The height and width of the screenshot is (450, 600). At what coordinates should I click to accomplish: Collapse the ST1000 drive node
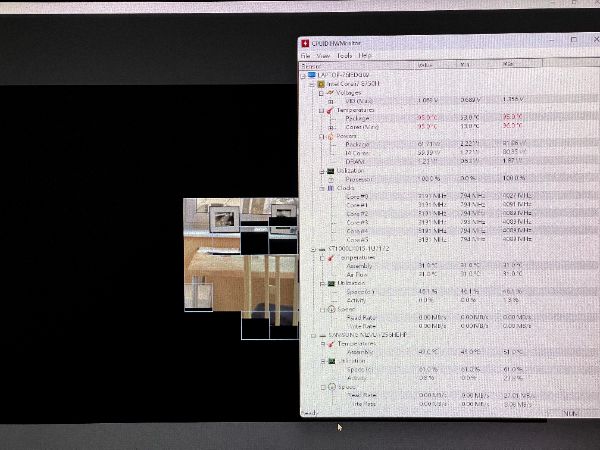point(313,249)
